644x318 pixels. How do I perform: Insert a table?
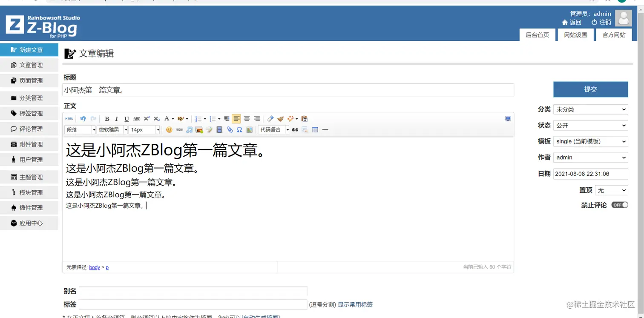315,130
